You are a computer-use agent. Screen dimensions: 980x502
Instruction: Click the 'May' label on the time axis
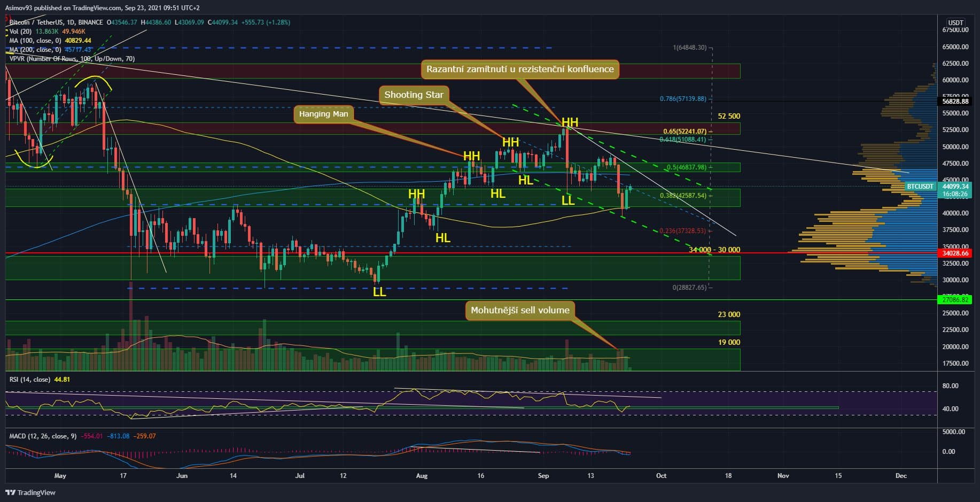coord(60,476)
